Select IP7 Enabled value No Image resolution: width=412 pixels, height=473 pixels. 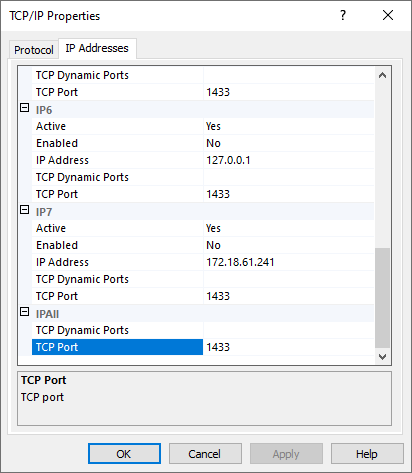point(288,245)
